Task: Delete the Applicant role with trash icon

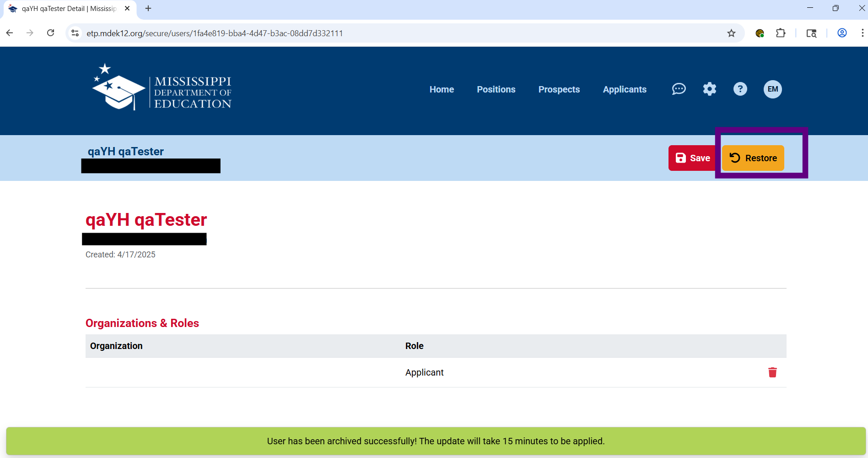Action: [x=772, y=372]
